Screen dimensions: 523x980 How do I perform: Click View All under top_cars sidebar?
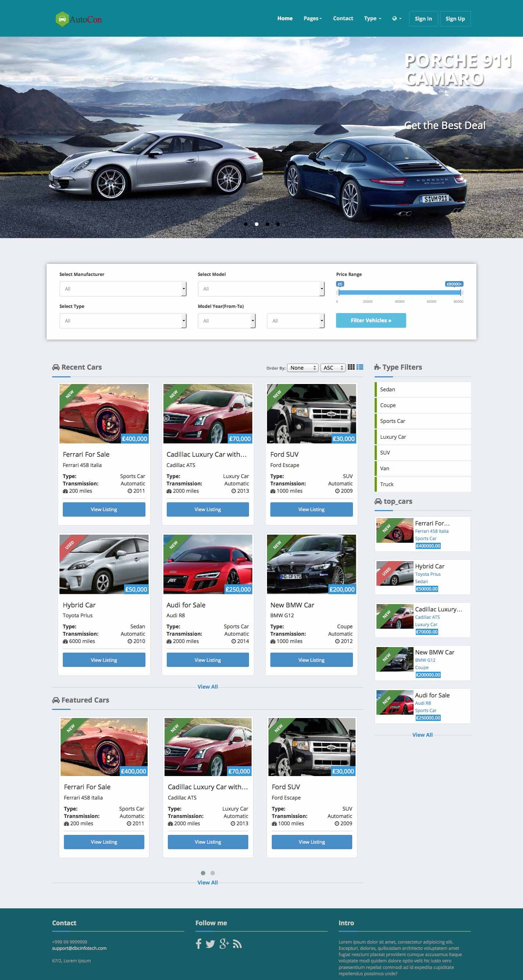pyautogui.click(x=423, y=735)
